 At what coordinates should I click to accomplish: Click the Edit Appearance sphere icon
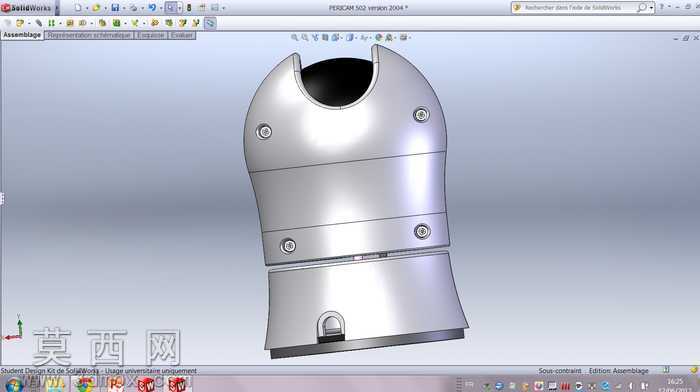[x=379, y=38]
